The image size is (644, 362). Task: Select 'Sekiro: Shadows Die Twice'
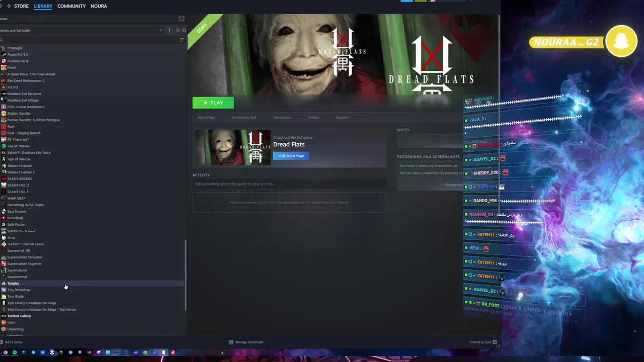(29, 152)
